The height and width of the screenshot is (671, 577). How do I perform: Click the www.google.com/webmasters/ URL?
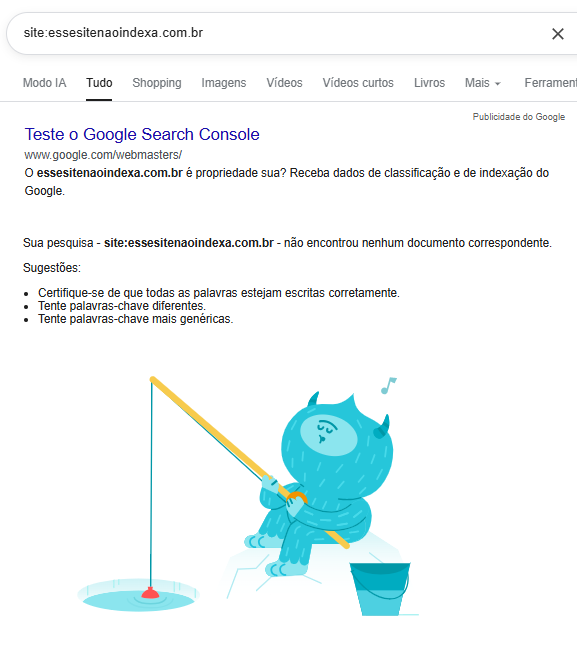coord(103,154)
